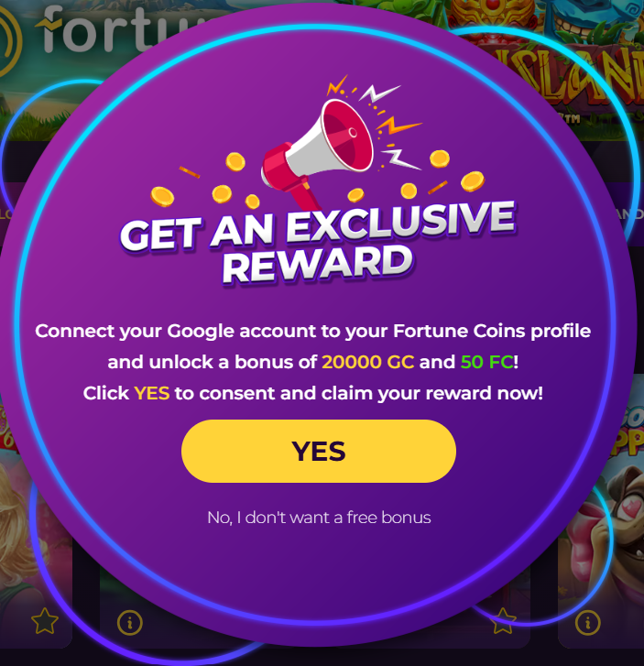Image resolution: width=644 pixels, height=666 pixels.
Task: Click the megaphone illustration
Action: click(x=318, y=151)
